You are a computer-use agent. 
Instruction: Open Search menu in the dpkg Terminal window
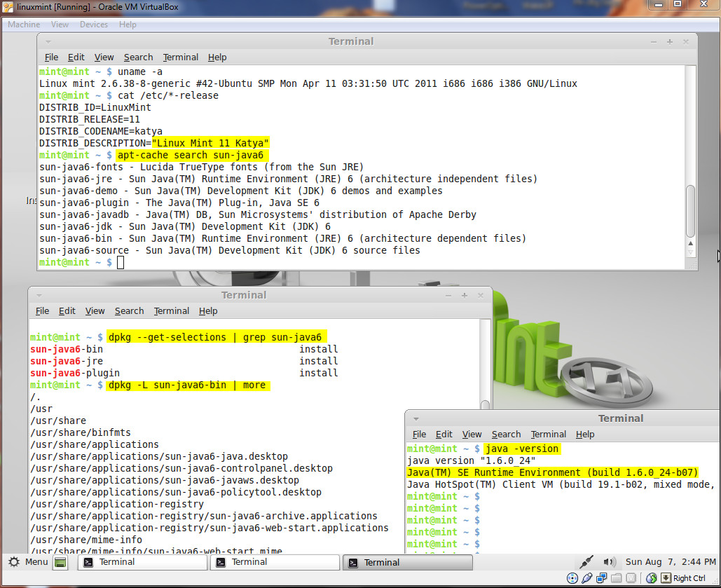click(x=129, y=311)
